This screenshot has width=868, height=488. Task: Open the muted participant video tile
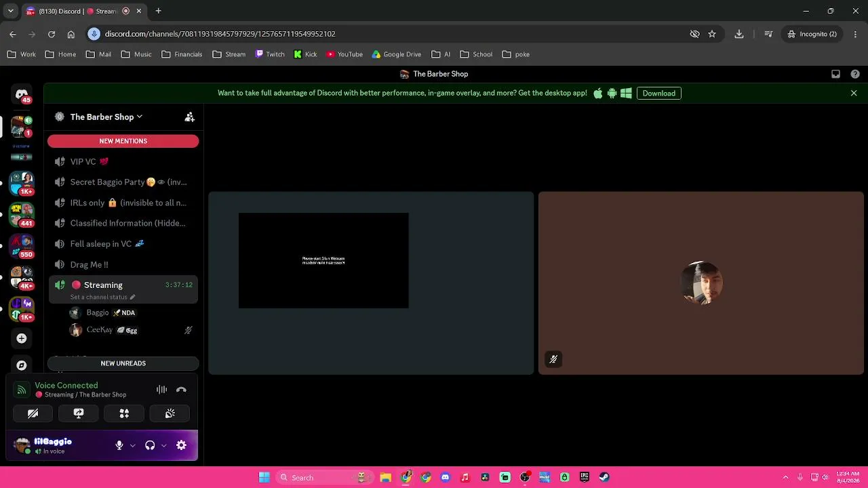coord(701,283)
